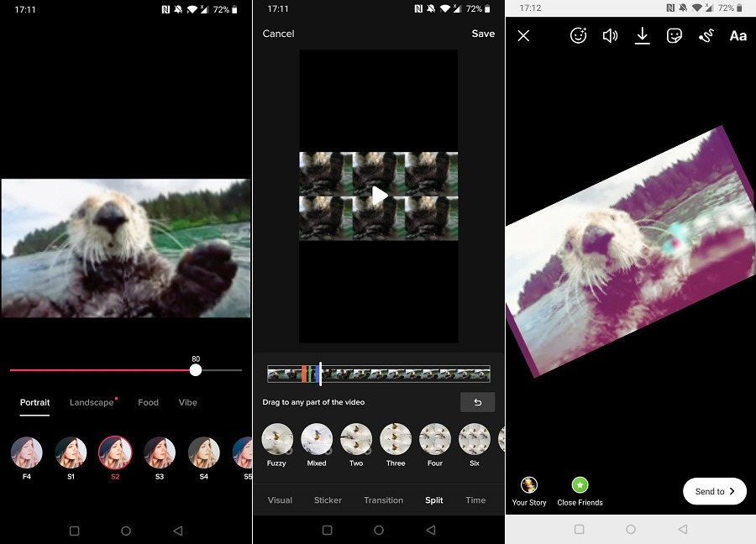Select the drawing tool on the story editor
Viewport: 756px width, 544px height.
[x=706, y=36]
